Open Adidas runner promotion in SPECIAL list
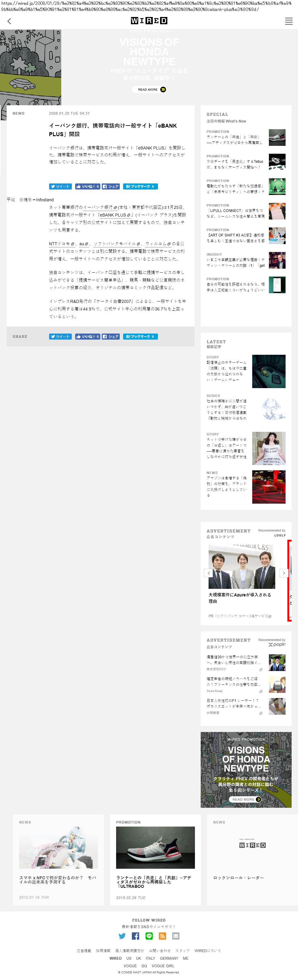Screen dimensions: 298x980 235,139
